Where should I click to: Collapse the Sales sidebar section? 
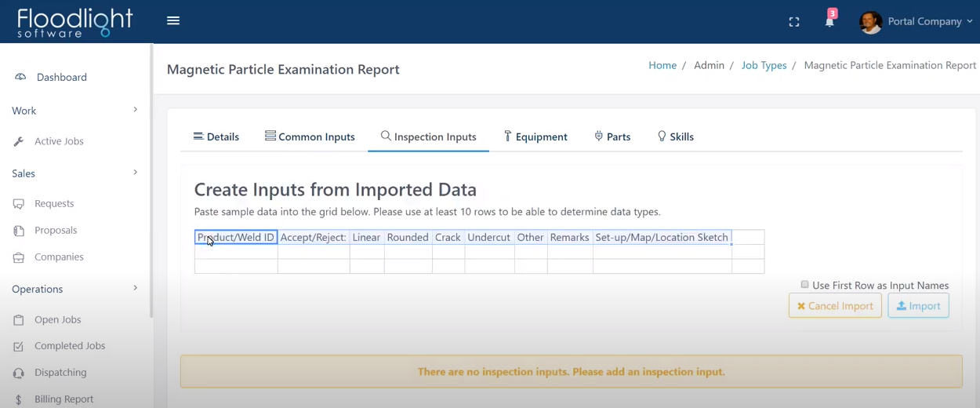(x=135, y=173)
